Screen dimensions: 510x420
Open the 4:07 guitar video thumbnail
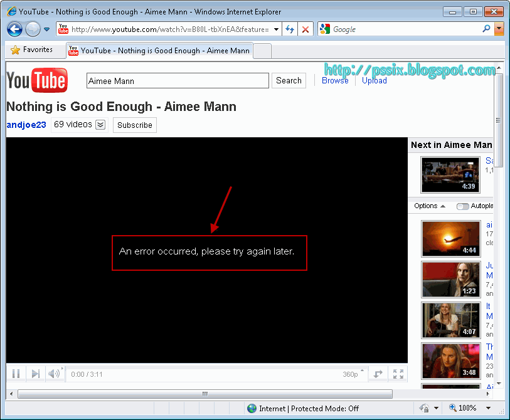(x=451, y=320)
